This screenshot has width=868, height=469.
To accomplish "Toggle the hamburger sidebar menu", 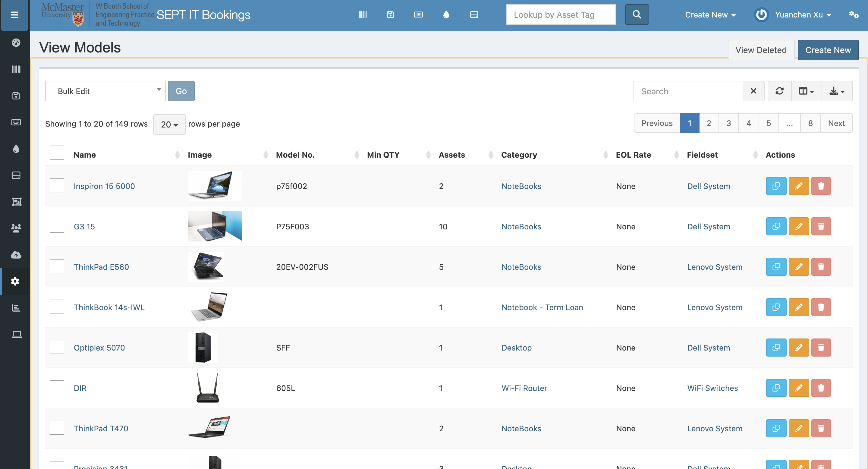I will coord(14,15).
